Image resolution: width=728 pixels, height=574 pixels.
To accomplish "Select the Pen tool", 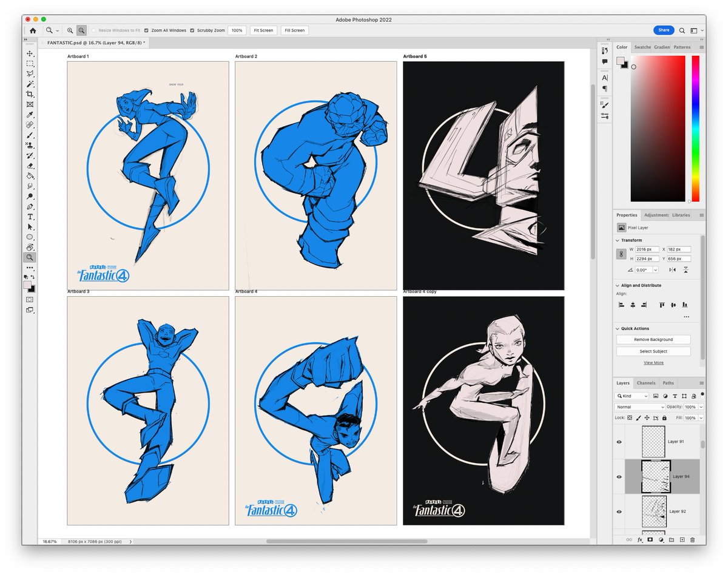I will (30, 207).
